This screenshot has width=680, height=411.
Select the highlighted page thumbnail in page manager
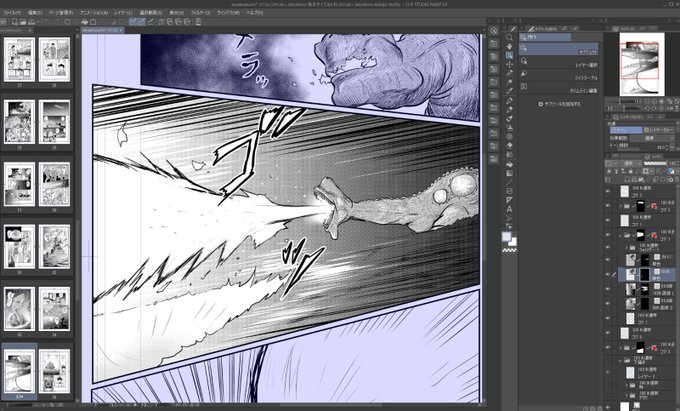[x=20, y=372]
